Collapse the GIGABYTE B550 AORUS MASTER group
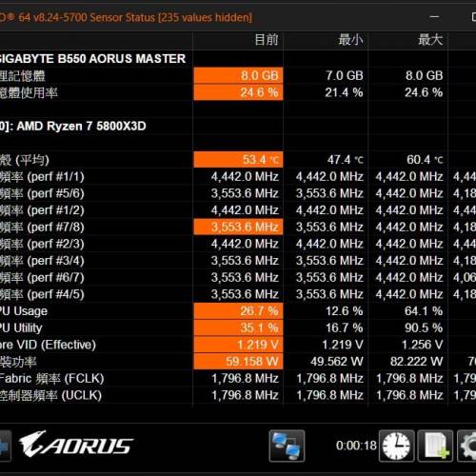 [92, 59]
